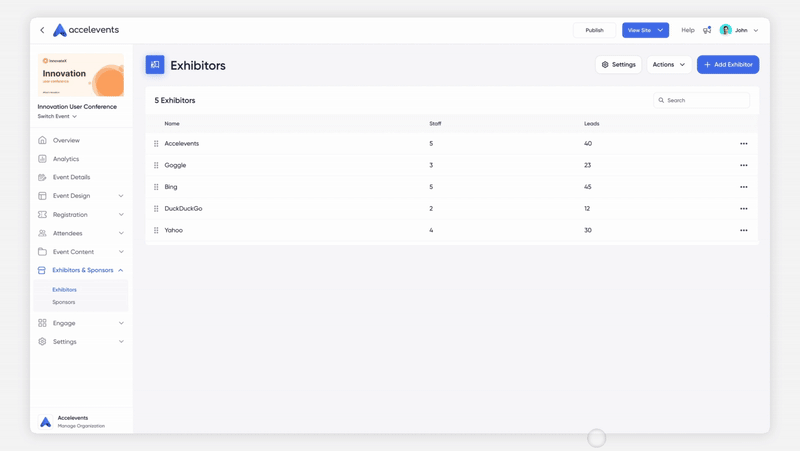Click leads value 45 for Bing
800x451 pixels.
tap(588, 187)
